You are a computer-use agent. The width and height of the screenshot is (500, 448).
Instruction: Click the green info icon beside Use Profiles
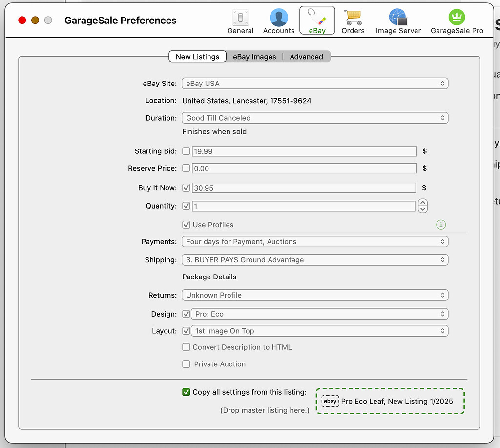pos(441,225)
